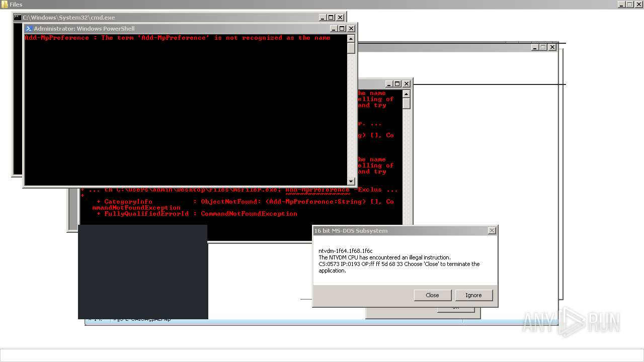Maximize the cmd.exe window
The height and width of the screenshot is (362, 644).
click(x=331, y=17)
